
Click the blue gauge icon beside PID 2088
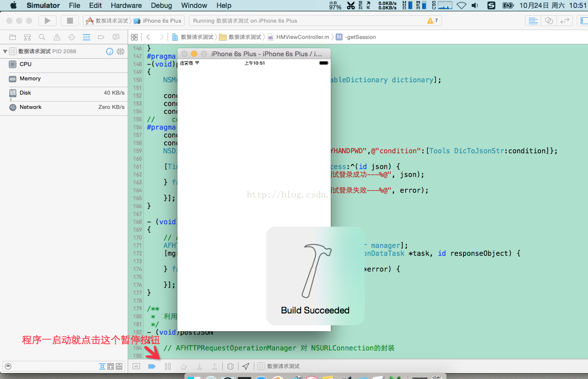[x=109, y=51]
